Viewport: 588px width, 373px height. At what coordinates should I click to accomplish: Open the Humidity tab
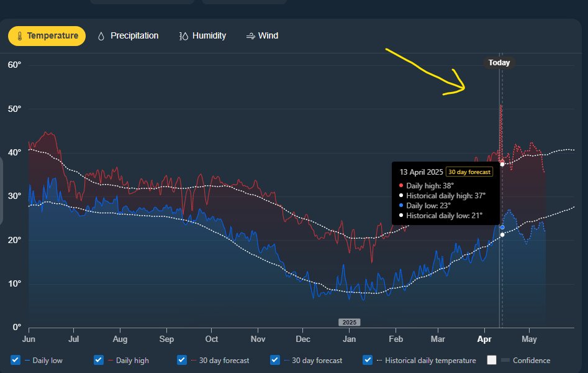[x=203, y=36]
